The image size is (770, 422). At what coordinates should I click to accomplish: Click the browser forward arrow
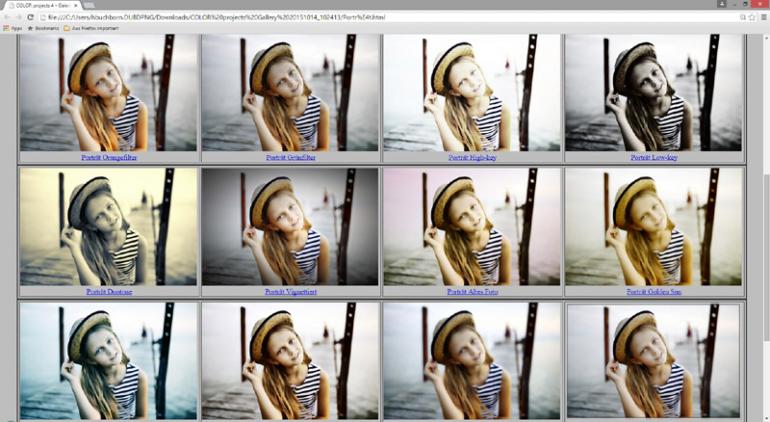click(x=18, y=17)
